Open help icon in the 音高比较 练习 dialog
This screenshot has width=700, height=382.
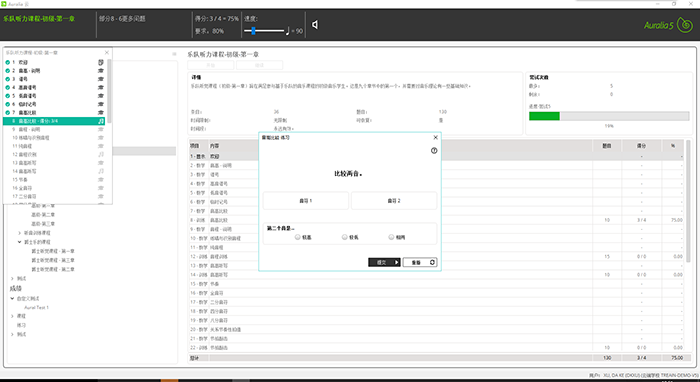(x=434, y=151)
